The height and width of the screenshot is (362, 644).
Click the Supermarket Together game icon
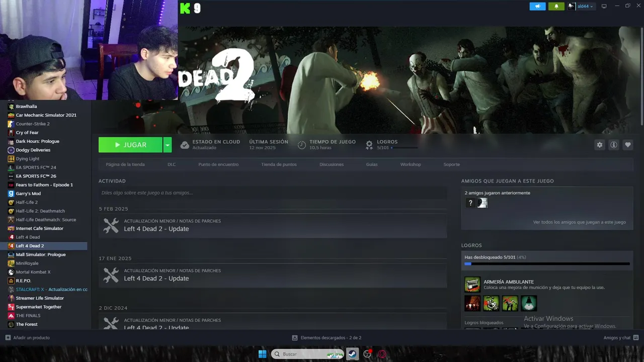[x=11, y=307]
